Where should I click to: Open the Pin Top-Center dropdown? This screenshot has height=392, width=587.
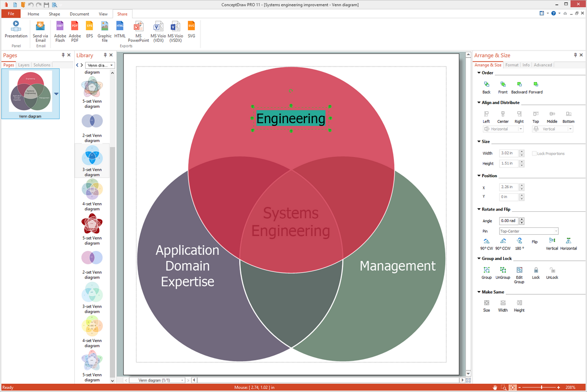(528, 232)
